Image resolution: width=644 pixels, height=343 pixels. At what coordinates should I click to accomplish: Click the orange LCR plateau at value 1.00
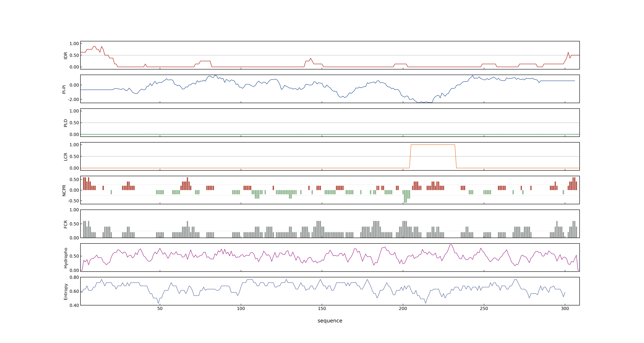point(433,145)
